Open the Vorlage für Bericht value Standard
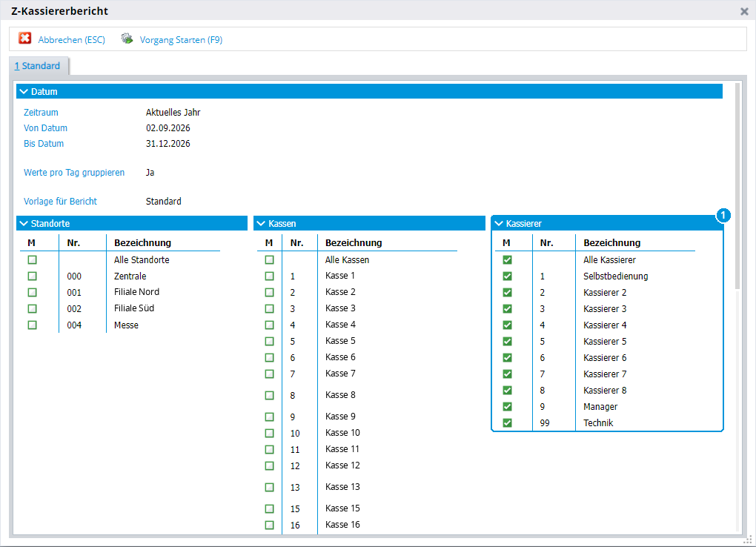This screenshot has height=547, width=756. (x=164, y=201)
